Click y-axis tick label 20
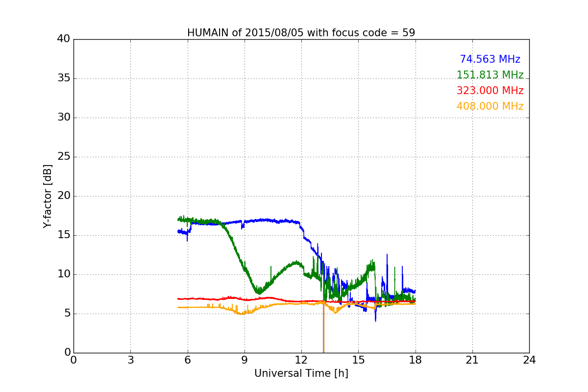This screenshot has height=392, width=588. (x=63, y=196)
